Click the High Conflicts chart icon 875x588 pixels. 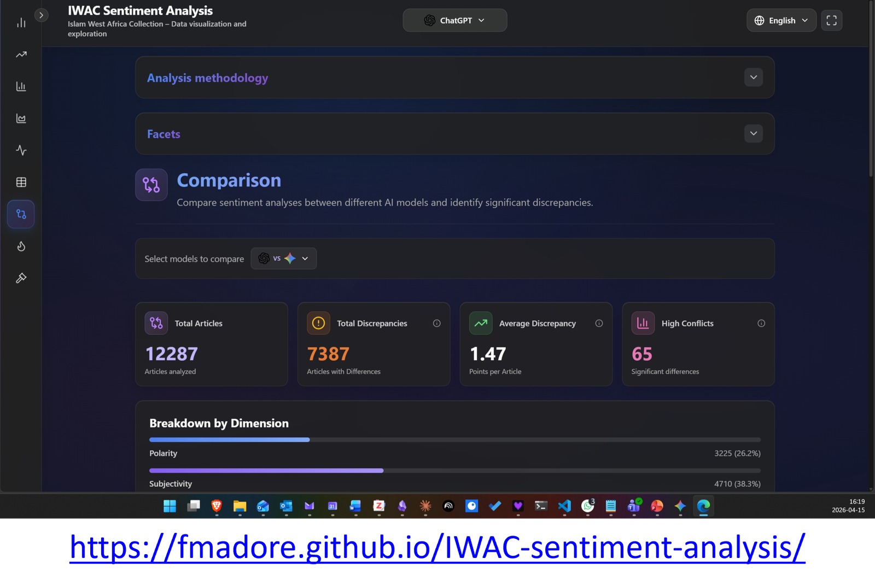643,323
